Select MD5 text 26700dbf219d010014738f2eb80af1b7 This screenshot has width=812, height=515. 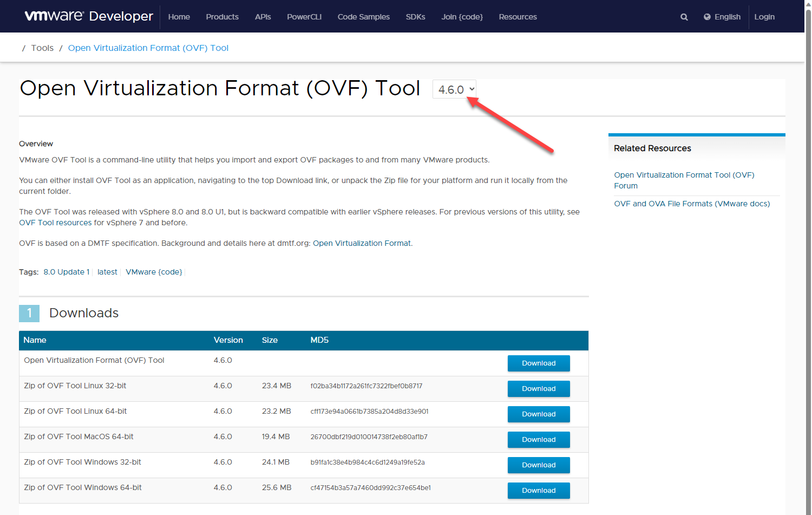[369, 437]
